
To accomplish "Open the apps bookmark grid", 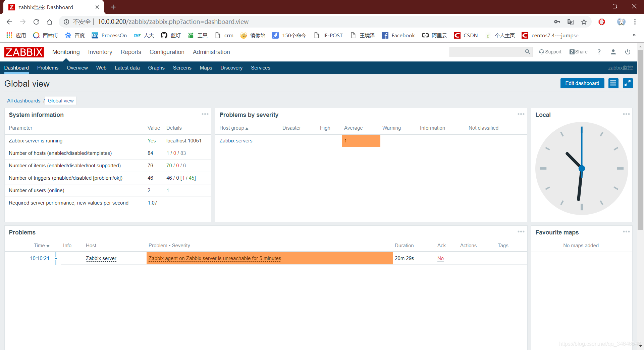I will (16, 36).
